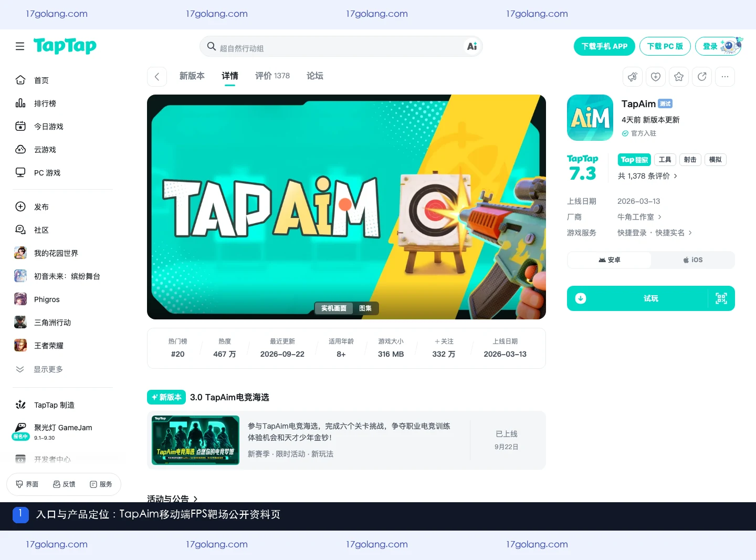Click the 模拟 tag

point(716,160)
